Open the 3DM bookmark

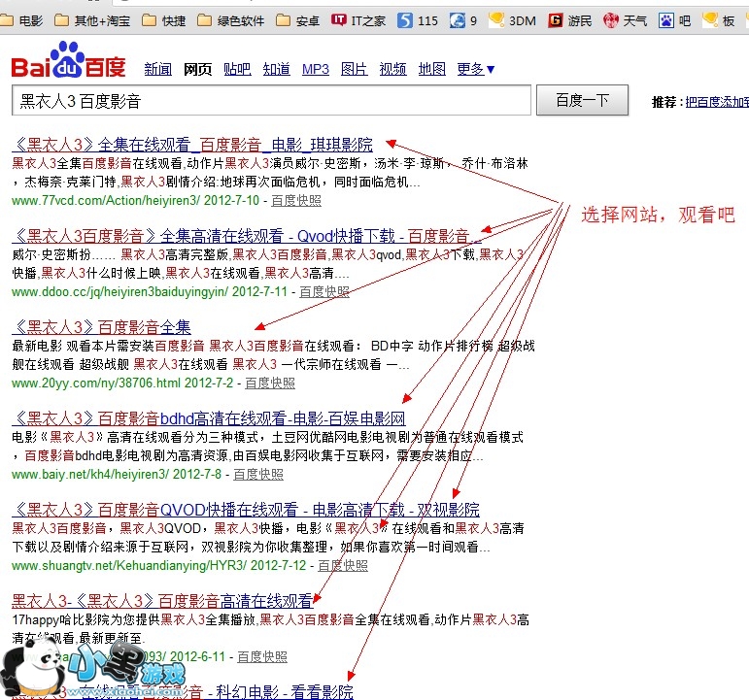click(513, 20)
